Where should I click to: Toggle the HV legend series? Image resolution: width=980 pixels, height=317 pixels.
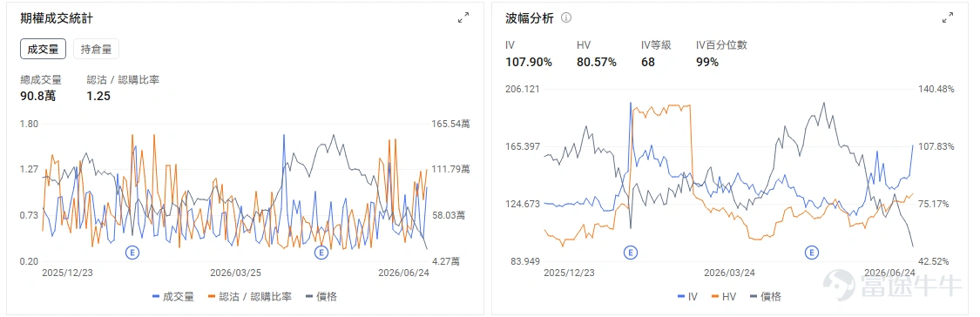pos(723,296)
